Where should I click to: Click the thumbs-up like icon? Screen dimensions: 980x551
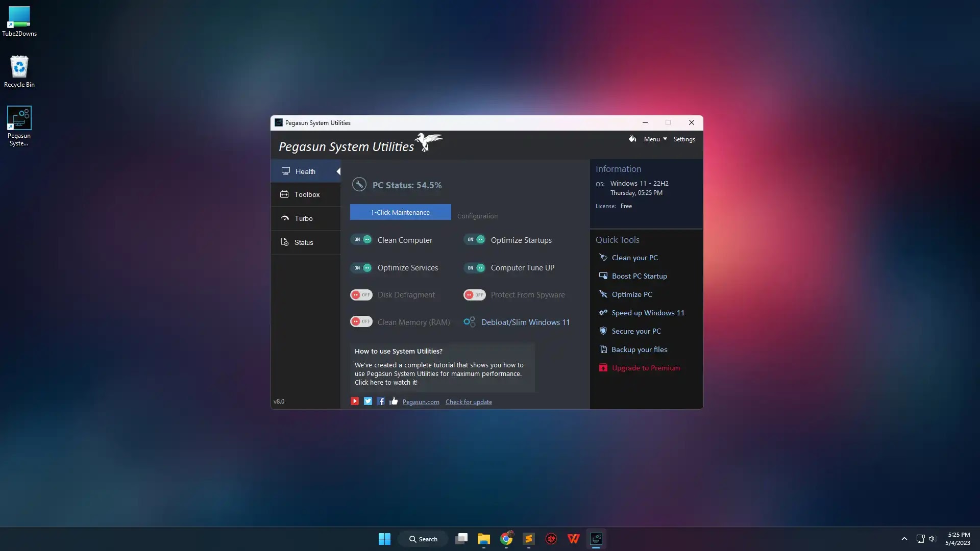tap(394, 401)
